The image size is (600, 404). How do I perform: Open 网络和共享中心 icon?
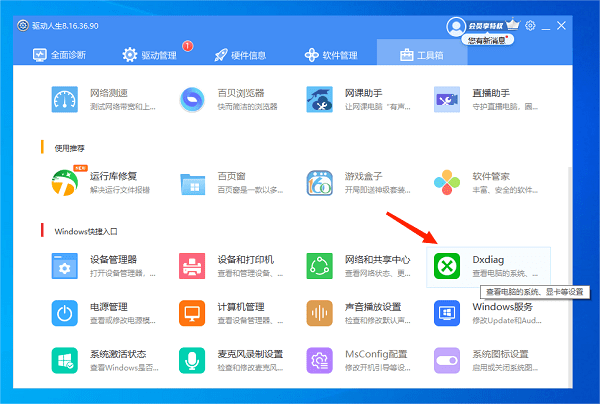(320, 266)
